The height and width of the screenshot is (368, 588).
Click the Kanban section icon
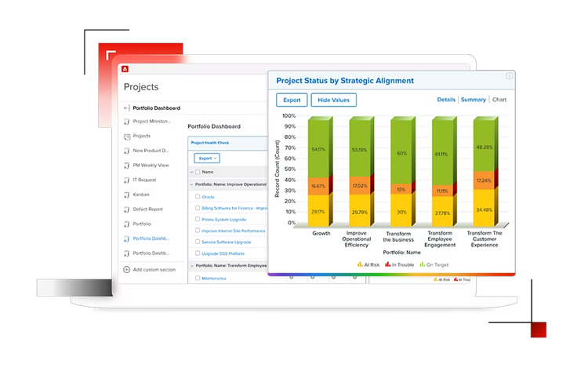126,195
